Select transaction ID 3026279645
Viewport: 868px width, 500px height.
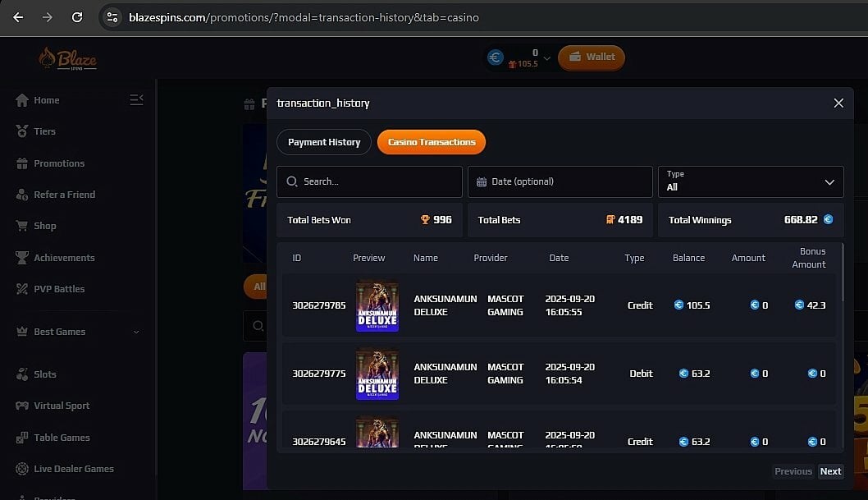coord(319,442)
